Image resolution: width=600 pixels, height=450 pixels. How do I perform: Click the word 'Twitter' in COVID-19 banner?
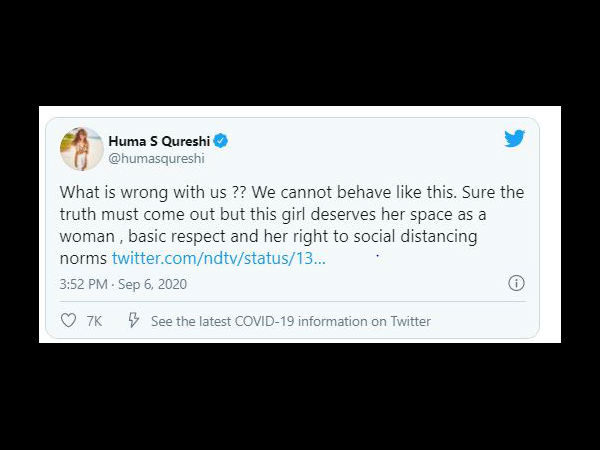pyautogui.click(x=410, y=321)
